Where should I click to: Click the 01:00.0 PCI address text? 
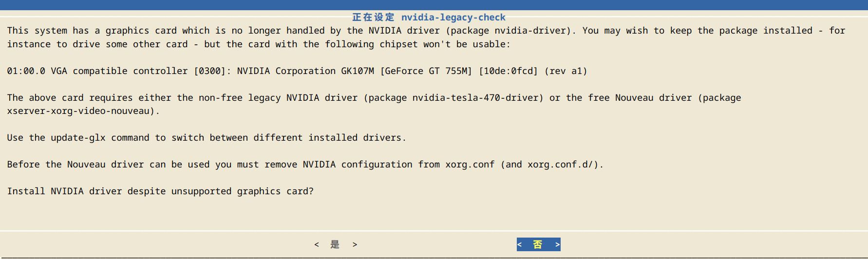click(26, 71)
